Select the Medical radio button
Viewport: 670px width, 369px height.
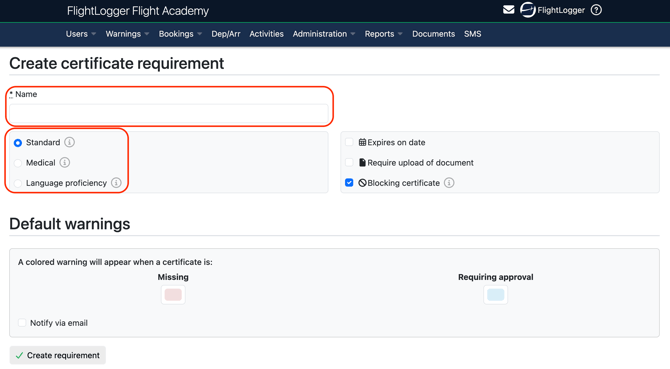[18, 163]
